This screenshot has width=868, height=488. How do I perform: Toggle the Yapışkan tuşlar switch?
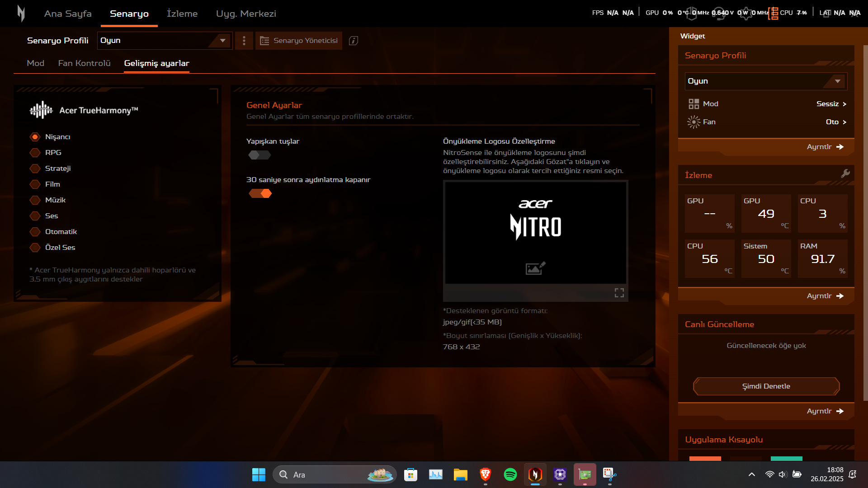[259, 155]
